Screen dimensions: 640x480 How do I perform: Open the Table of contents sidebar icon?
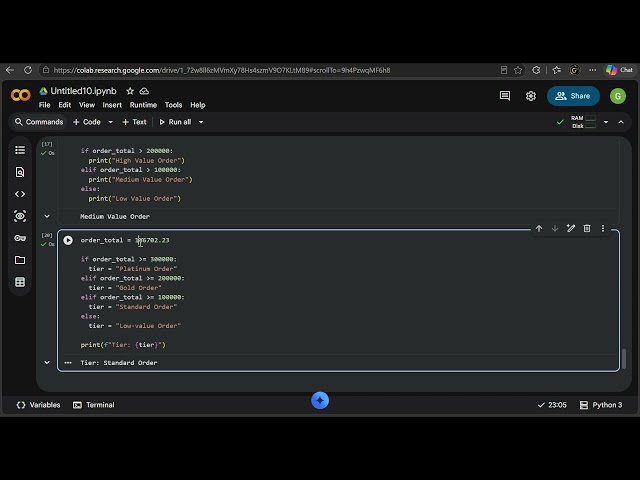20,150
